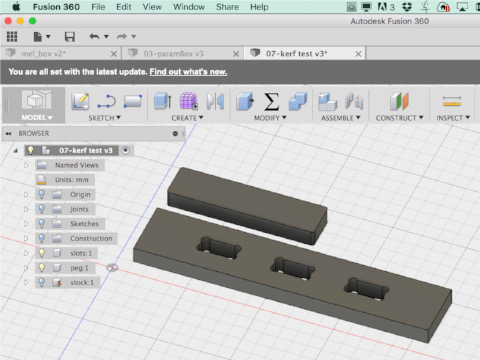Open the SKETCH dropdown menu

click(105, 118)
